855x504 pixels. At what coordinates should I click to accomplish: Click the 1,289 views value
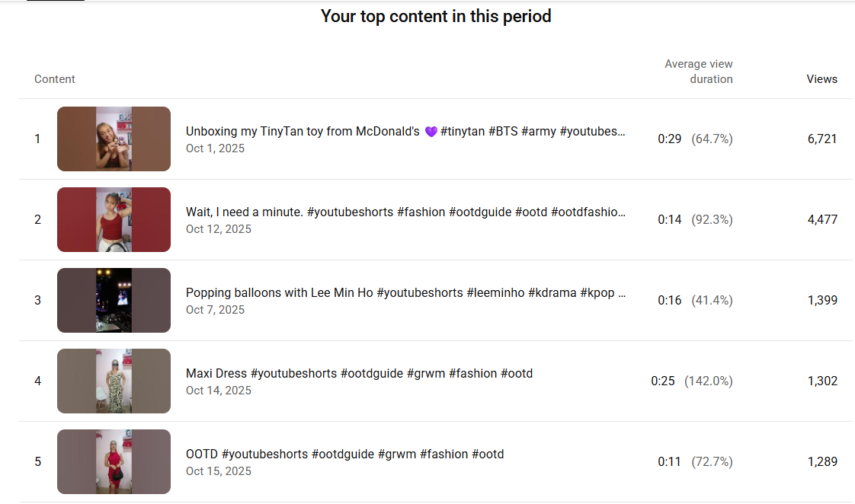click(x=822, y=461)
